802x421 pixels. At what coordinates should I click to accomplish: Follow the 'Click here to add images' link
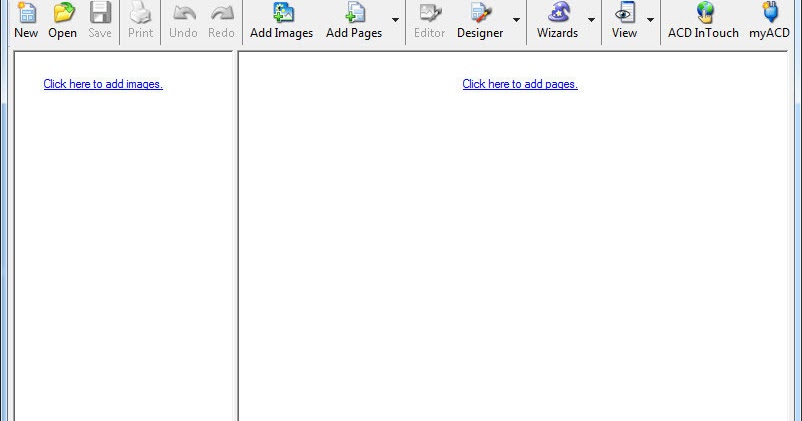103,84
